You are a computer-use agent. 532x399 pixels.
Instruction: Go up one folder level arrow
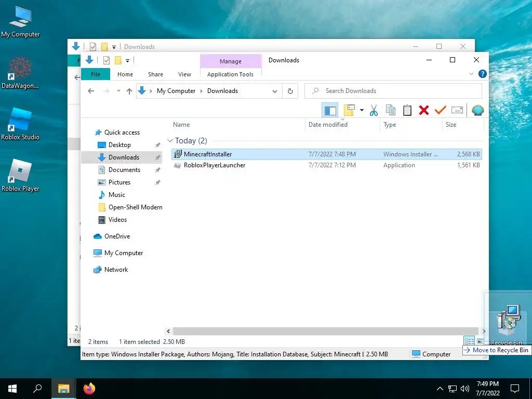click(x=129, y=91)
